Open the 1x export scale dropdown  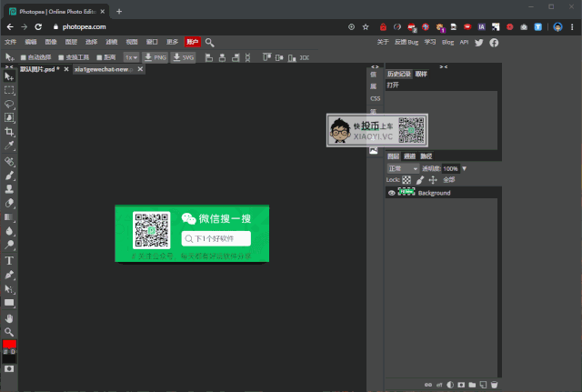coord(132,57)
